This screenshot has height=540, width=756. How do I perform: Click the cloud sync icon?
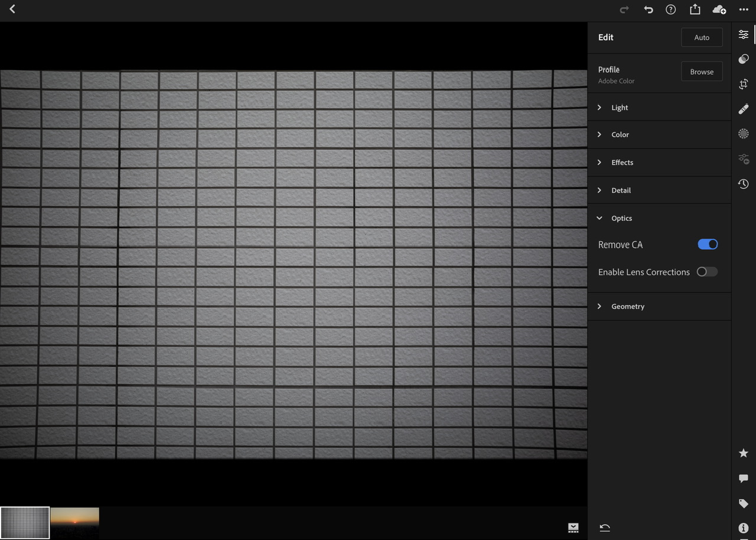coord(719,9)
